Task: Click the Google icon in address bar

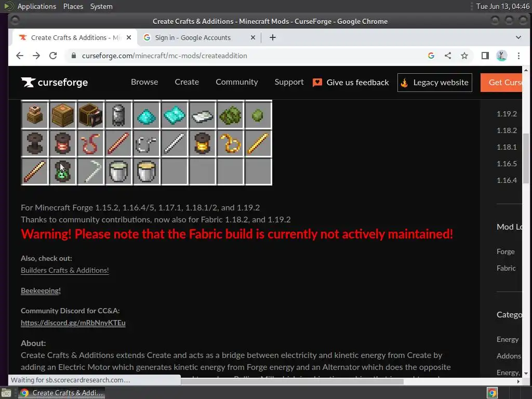Action: click(431, 56)
